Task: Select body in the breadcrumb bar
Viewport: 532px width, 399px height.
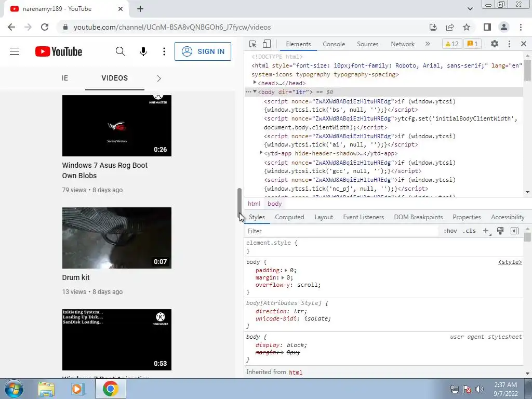Action: click(x=274, y=204)
